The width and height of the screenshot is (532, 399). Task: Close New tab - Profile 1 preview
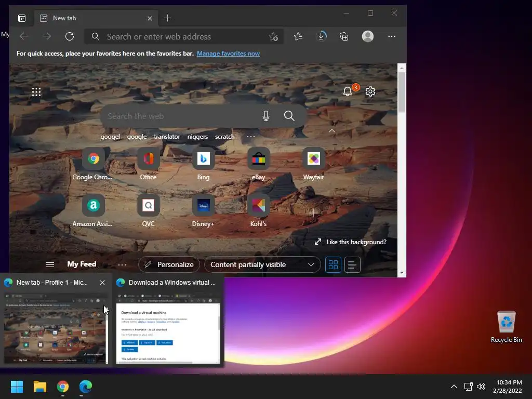pyautogui.click(x=102, y=283)
